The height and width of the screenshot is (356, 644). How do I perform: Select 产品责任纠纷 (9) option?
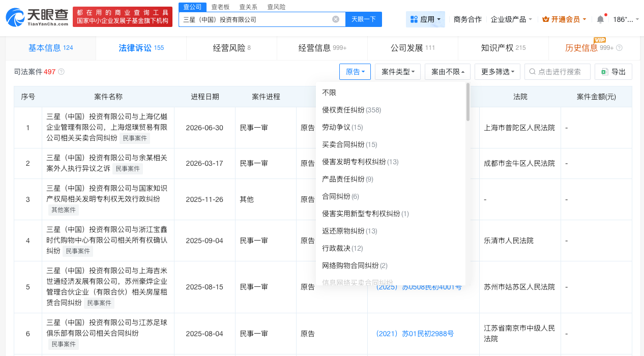coord(391,179)
